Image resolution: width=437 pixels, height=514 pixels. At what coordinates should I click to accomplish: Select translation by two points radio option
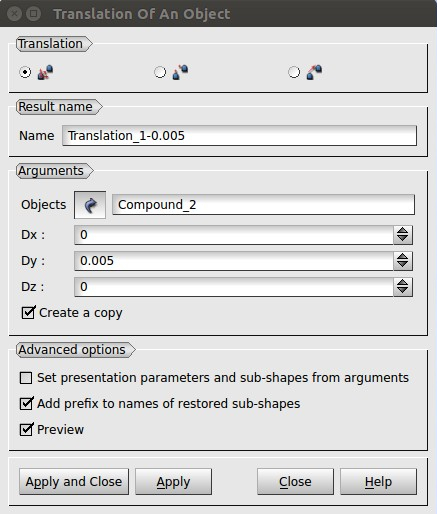[x=160, y=72]
